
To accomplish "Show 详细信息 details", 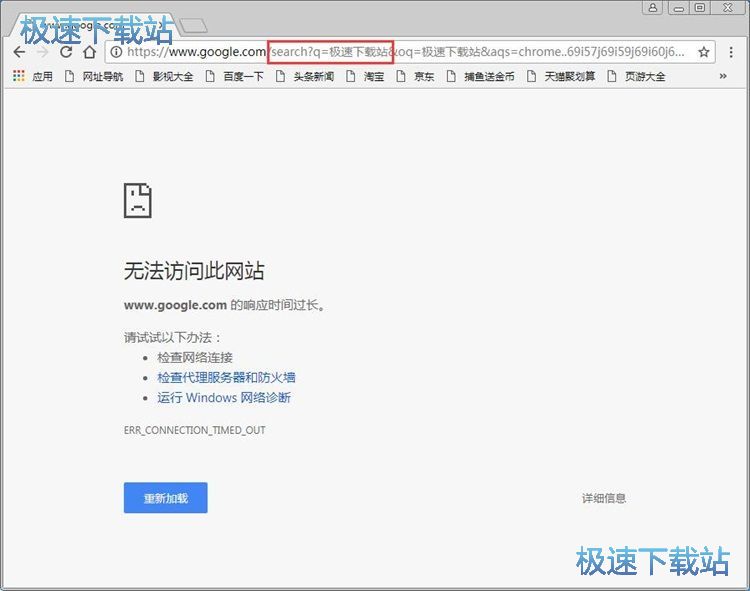I will tap(604, 498).
